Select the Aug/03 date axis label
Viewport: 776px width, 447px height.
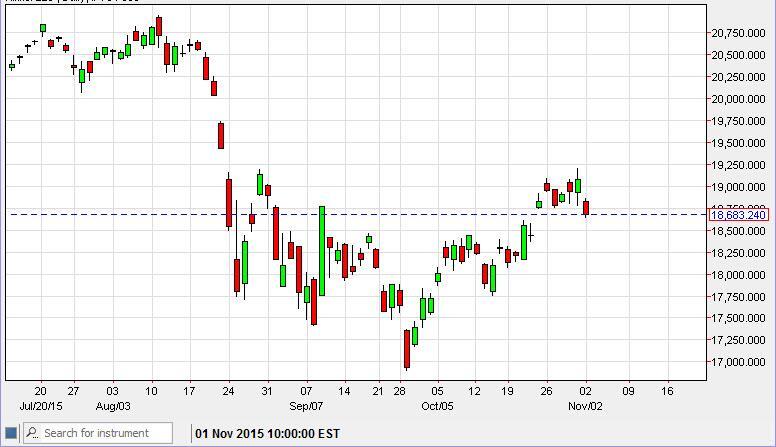[110, 406]
